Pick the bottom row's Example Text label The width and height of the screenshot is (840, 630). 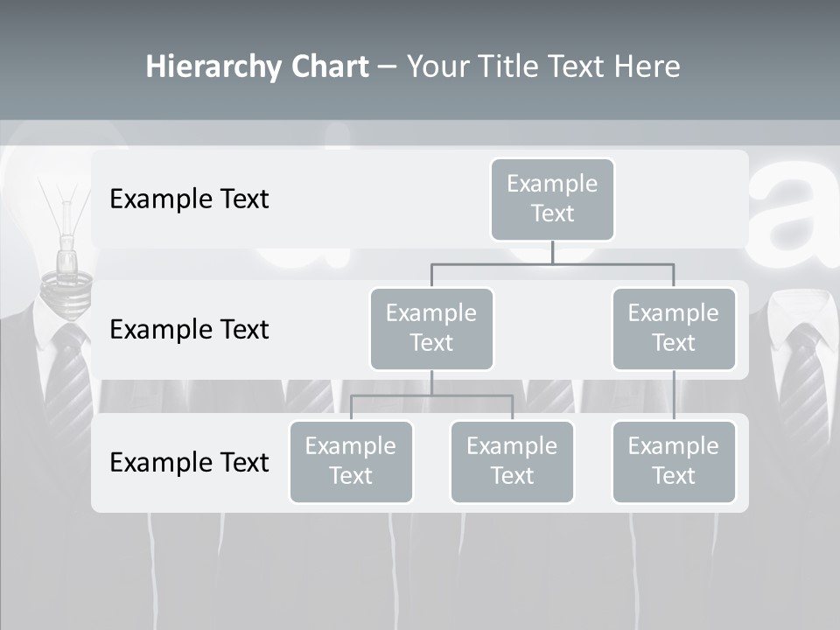189,462
